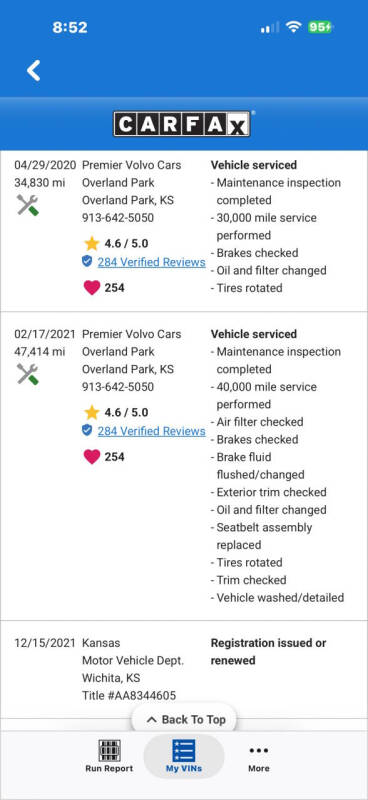The width and height of the screenshot is (368, 800).
Task: Tap the heart icon in the 47,414 mi record
Action: point(92,457)
